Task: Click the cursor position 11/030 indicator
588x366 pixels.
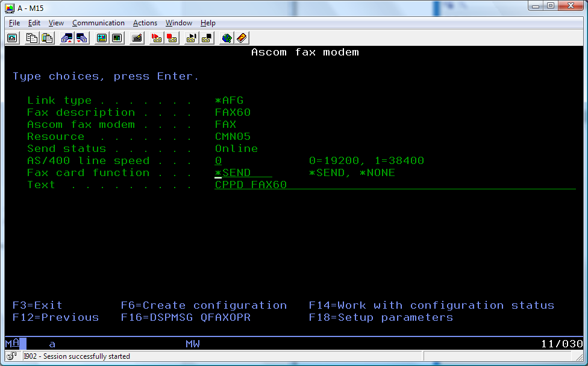Action: [561, 344]
